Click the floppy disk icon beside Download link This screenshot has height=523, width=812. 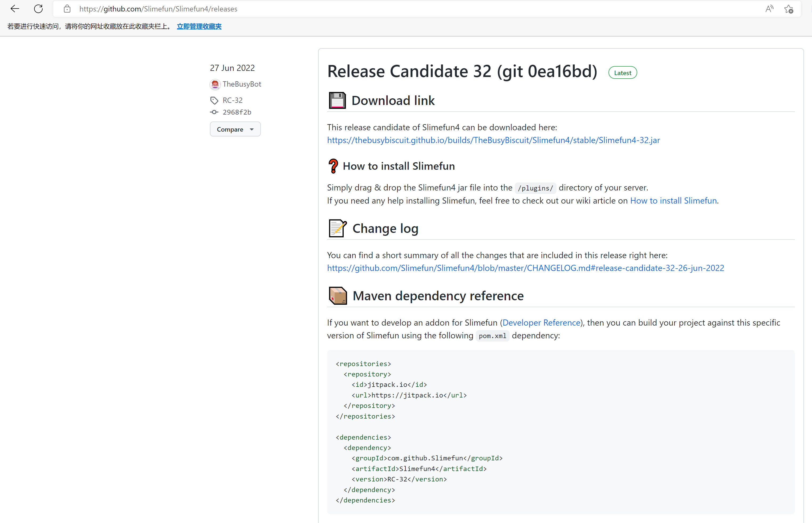(x=337, y=100)
